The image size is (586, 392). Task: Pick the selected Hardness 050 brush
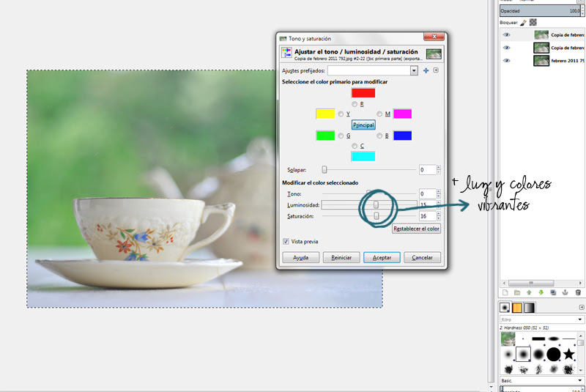[x=523, y=354]
